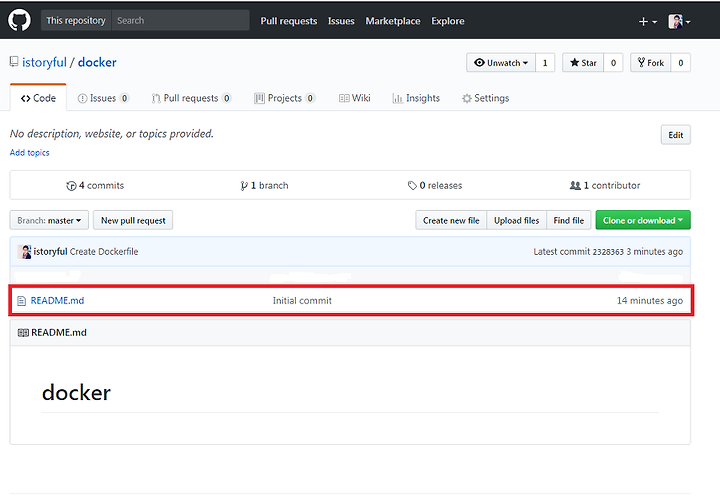Click the istoryful avatar in latest commit row
This screenshot has width=720, height=496.
24,252
